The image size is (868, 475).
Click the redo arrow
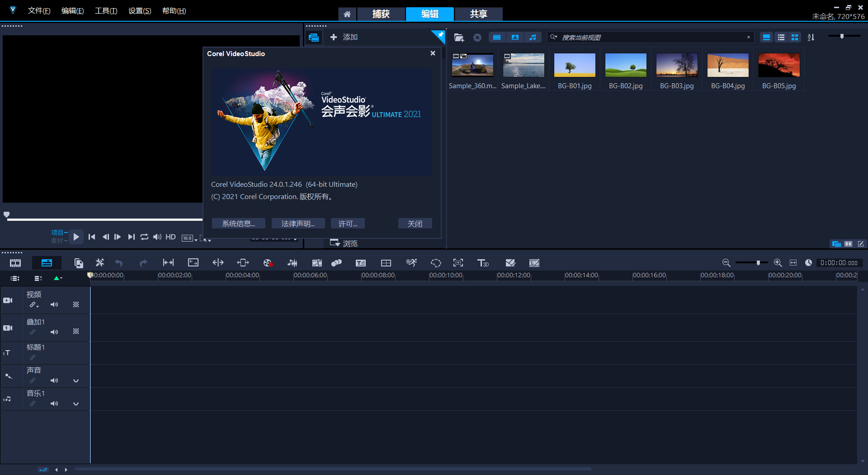coord(143,263)
